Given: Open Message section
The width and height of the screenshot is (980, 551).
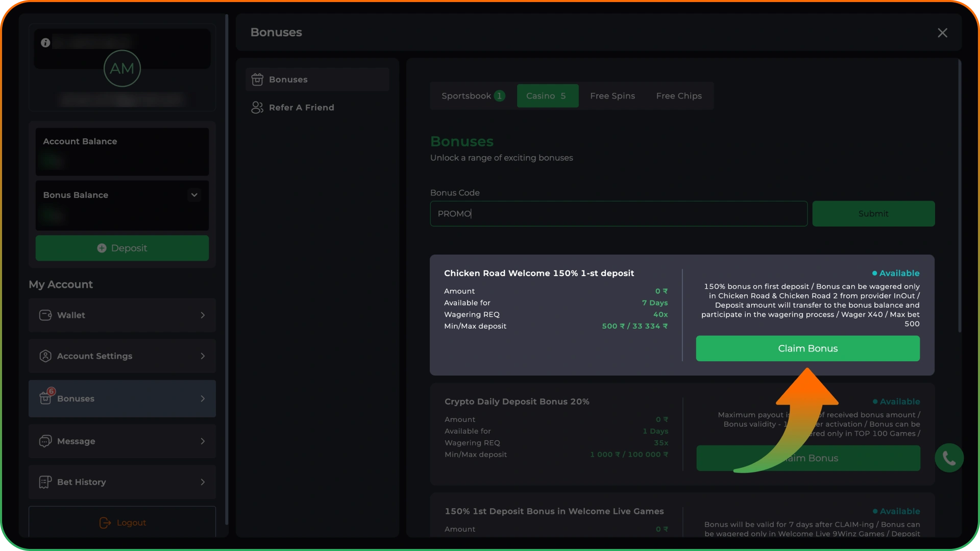Looking at the screenshot, I should (122, 441).
